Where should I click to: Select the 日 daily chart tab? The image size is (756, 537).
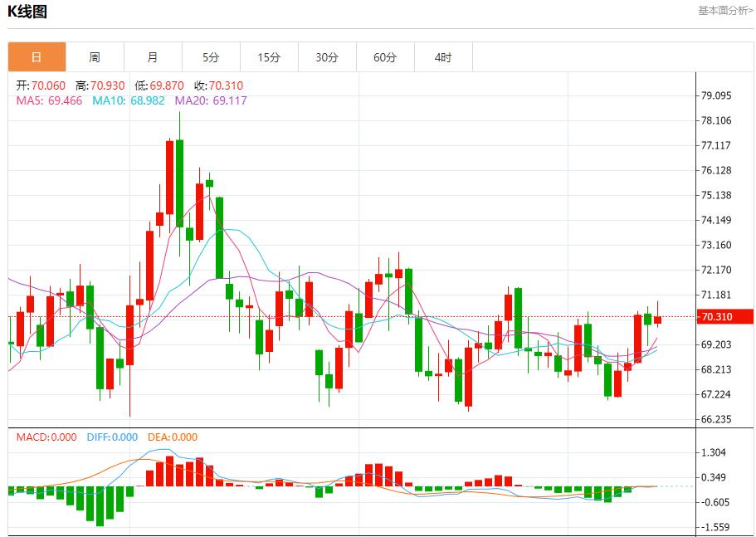37,57
